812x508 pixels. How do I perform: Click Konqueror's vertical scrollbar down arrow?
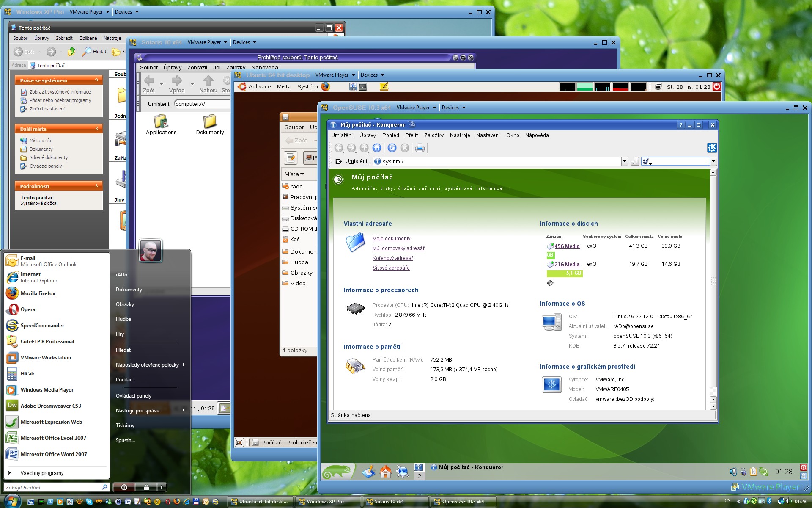coord(713,407)
